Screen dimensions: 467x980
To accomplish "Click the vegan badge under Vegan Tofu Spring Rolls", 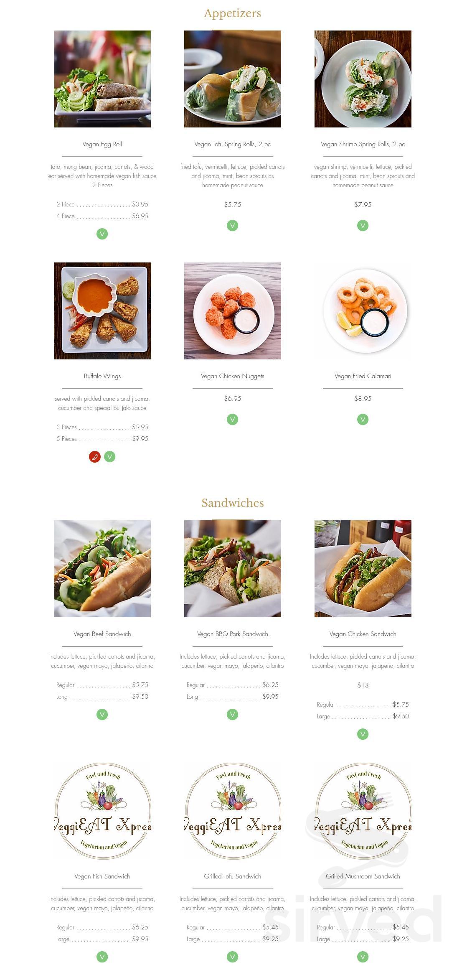I will click(x=233, y=226).
